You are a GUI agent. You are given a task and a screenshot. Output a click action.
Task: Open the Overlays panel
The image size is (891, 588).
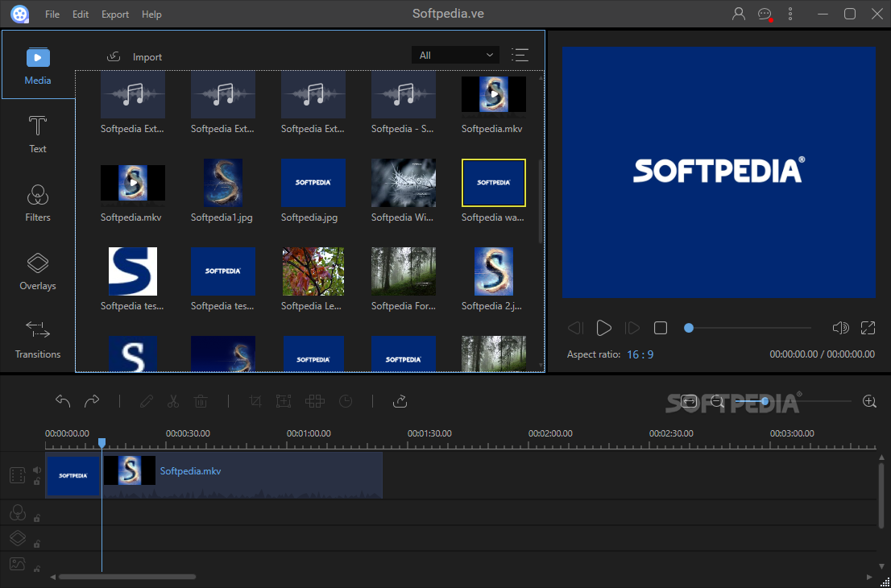click(x=38, y=271)
